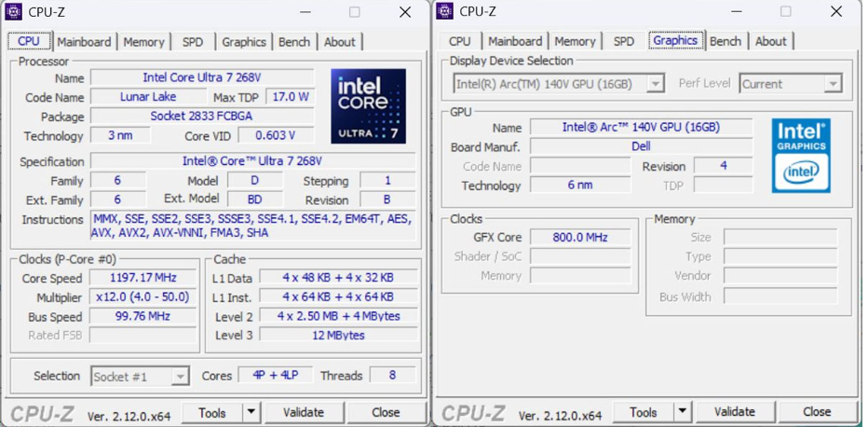Click GPU Name field Intel® Arc™ 140V GPU (16GB)
Image resolution: width=868 pixels, height=427 pixels.
[641, 128]
